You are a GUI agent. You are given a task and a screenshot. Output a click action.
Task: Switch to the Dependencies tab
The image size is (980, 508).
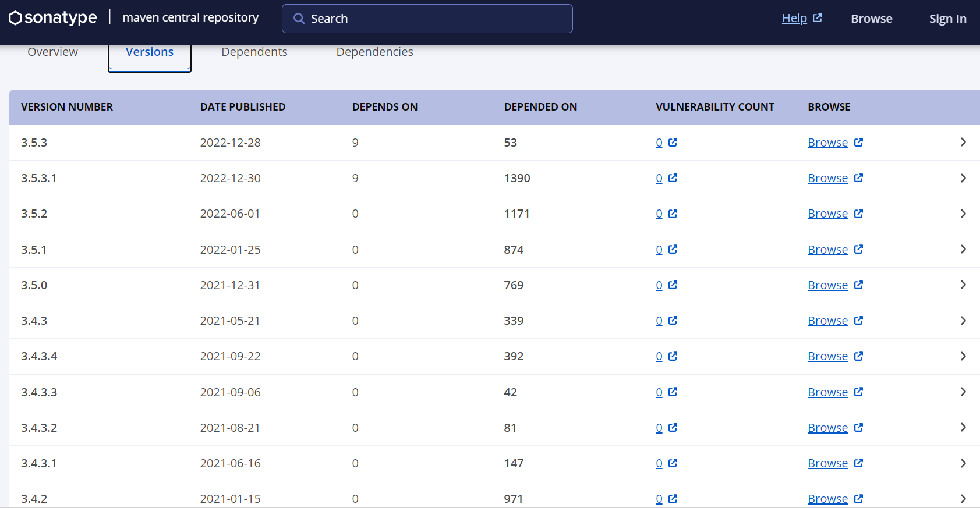374,52
